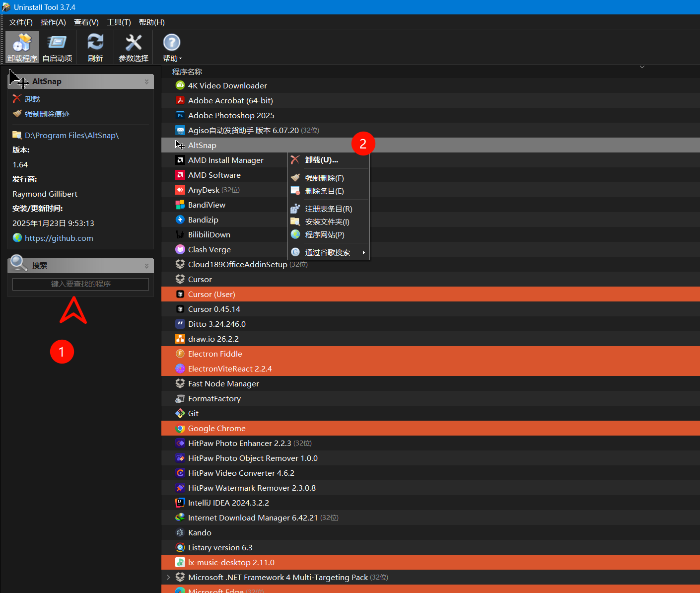Image resolution: width=700 pixels, height=593 pixels.
Task: Select Adobe Acrobat (64-bit) icon
Action: 180,100
